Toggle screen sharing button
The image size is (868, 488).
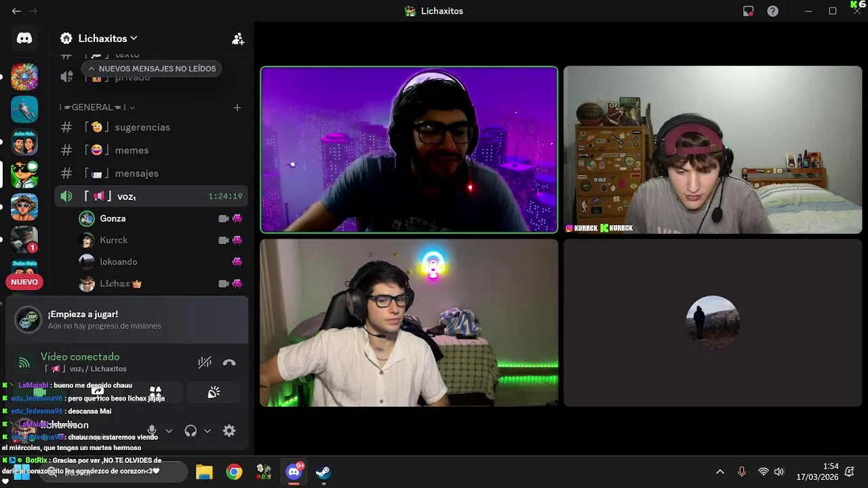98,392
